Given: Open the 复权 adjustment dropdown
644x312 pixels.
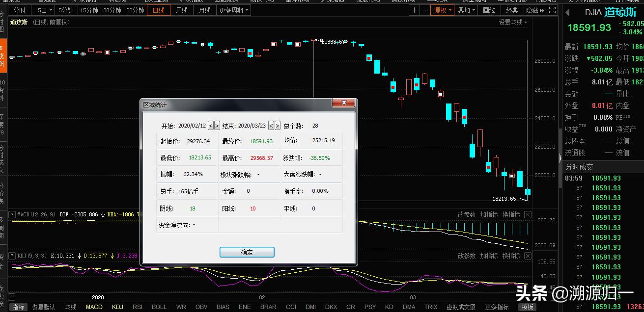Looking at the screenshot, I should tap(443, 10).
